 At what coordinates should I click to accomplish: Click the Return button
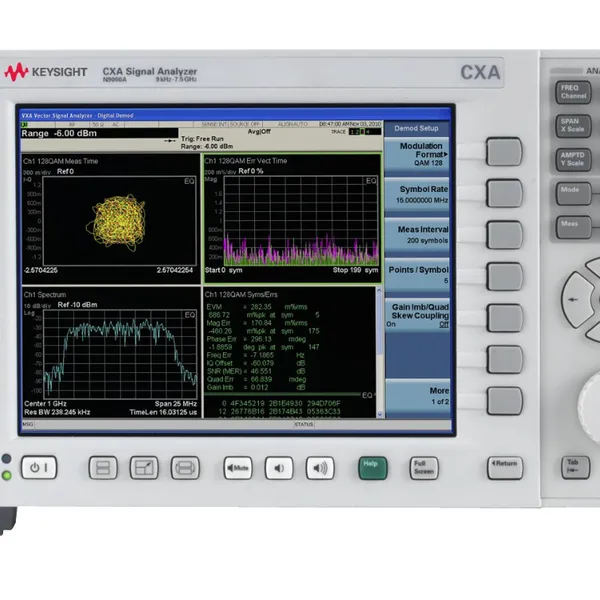click(x=505, y=468)
